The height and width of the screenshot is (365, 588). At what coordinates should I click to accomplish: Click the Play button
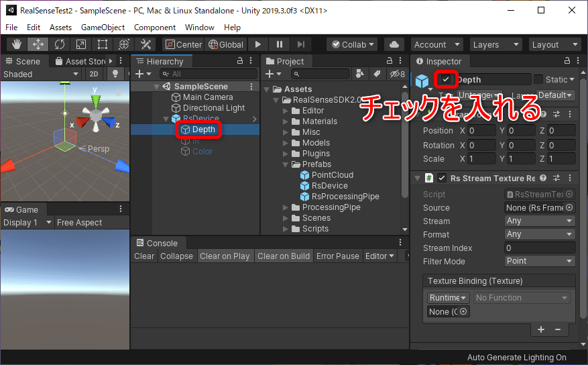(258, 45)
